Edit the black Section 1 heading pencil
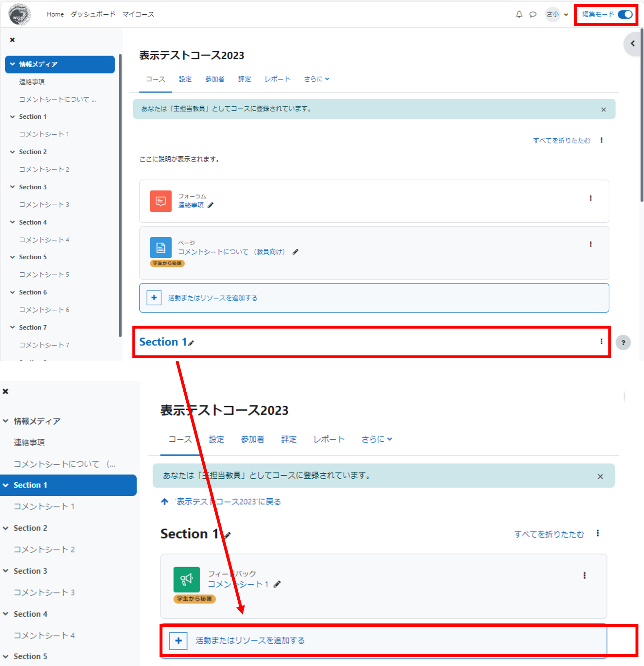This screenshot has width=644, height=666. pos(227,535)
